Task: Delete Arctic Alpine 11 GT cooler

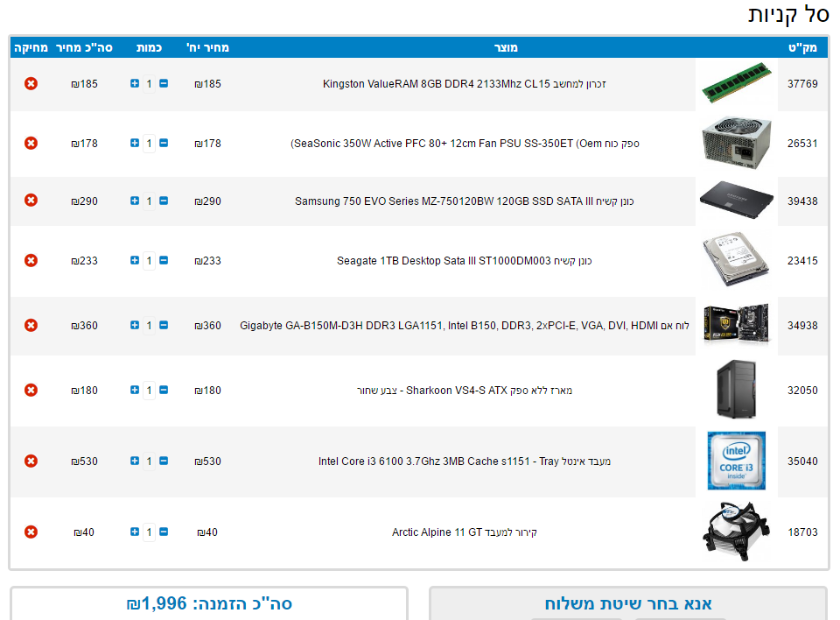Action: [x=31, y=532]
